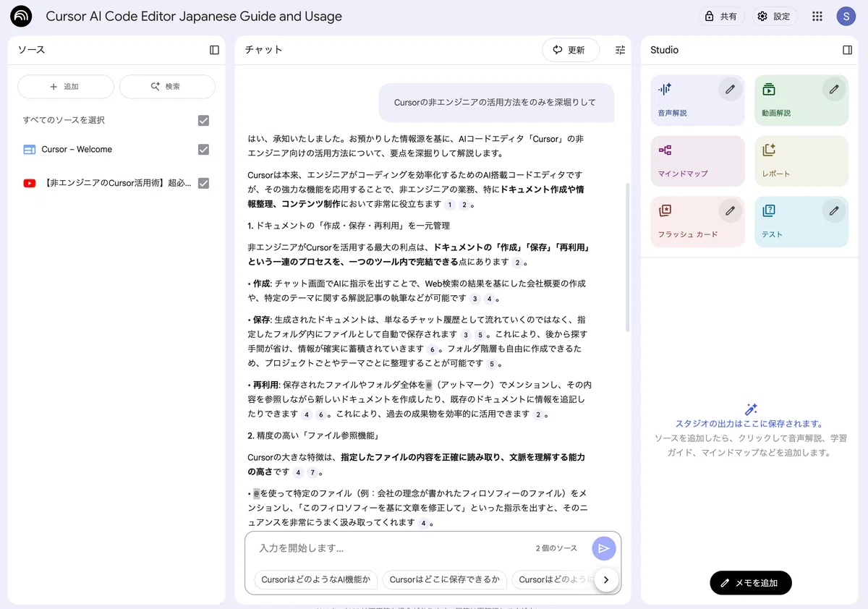
Task: Click the YouTube source icon
Action: coord(29,184)
